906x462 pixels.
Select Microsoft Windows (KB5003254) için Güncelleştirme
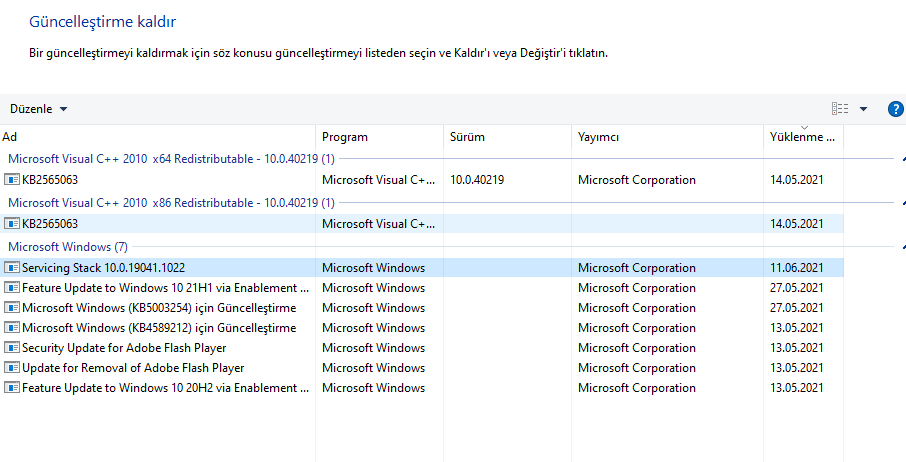tap(159, 308)
